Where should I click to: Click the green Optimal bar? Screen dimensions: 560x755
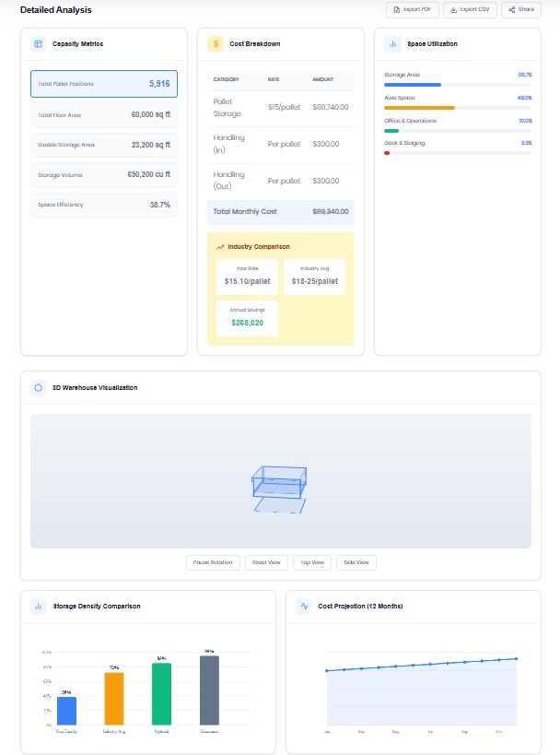point(162,694)
